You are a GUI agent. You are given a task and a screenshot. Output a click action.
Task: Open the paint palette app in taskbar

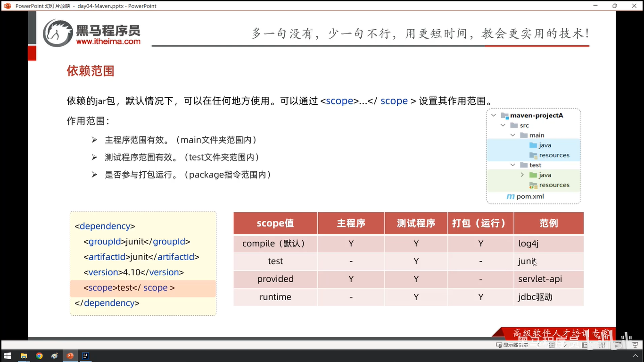point(55,356)
